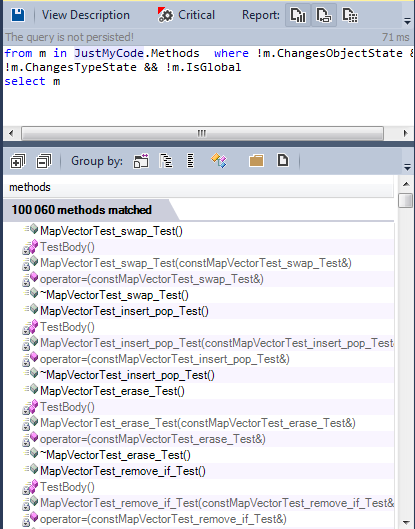This screenshot has height=529, width=415.
Task: Click the folder icon in the Group by bar
Action: (x=256, y=161)
